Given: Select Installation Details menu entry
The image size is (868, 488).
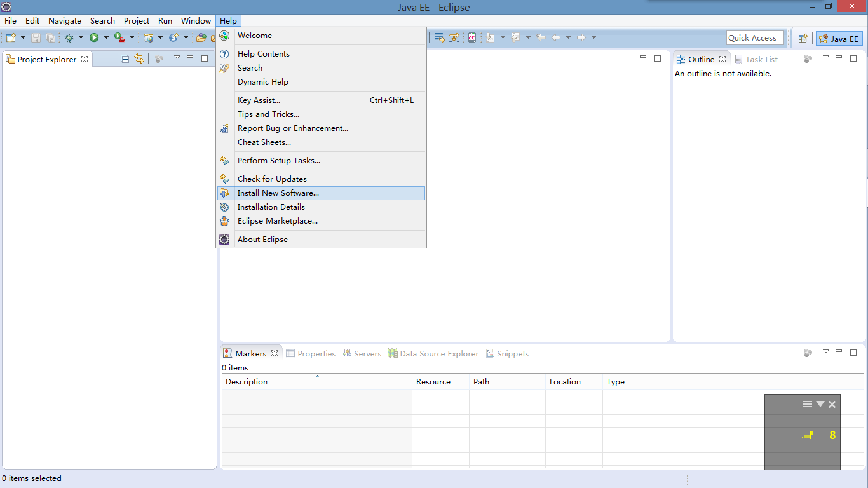Looking at the screenshot, I should [322, 207].
